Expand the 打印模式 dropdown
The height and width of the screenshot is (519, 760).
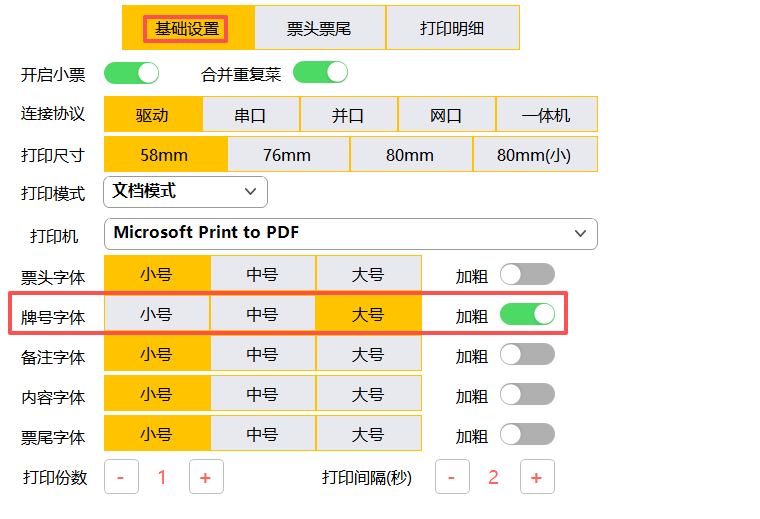point(186,191)
